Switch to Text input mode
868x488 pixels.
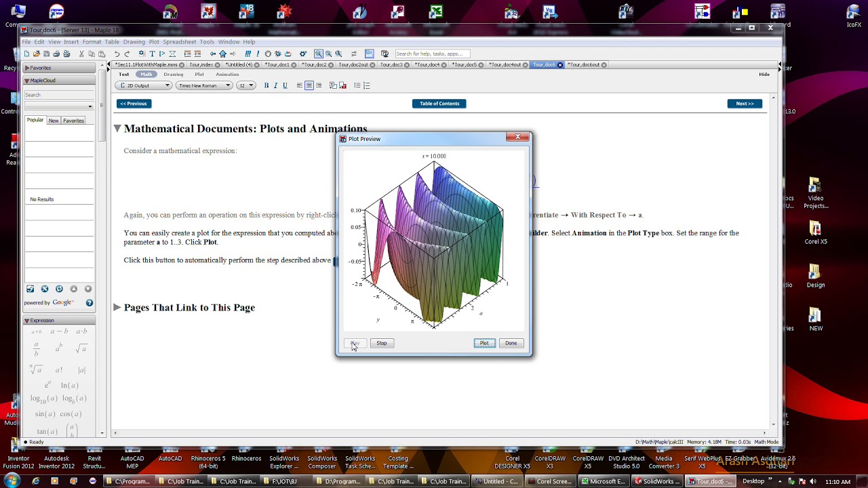click(x=123, y=74)
